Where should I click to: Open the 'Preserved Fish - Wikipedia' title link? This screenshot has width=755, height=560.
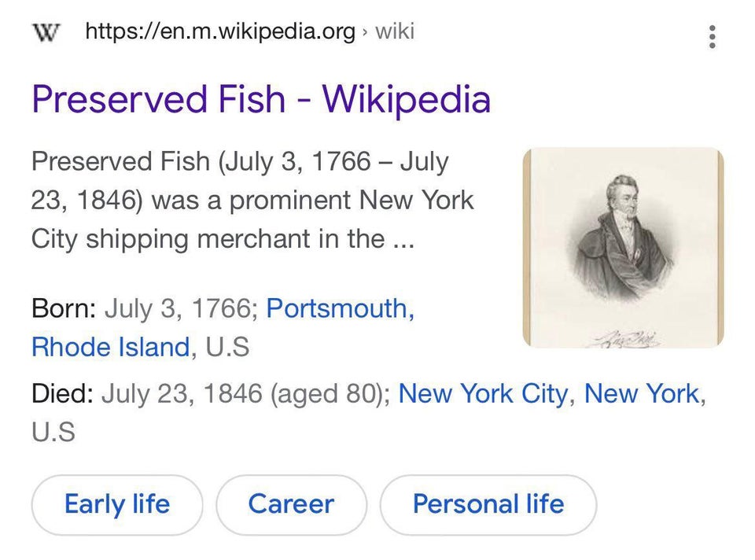tap(261, 99)
